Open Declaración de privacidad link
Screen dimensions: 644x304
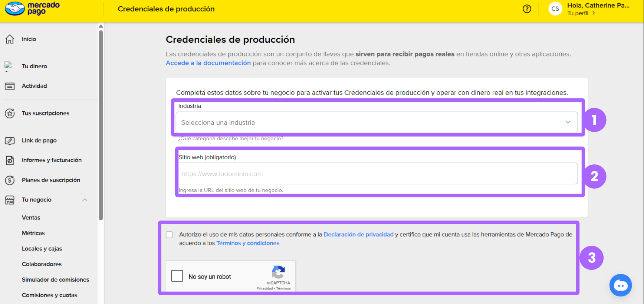(359, 235)
